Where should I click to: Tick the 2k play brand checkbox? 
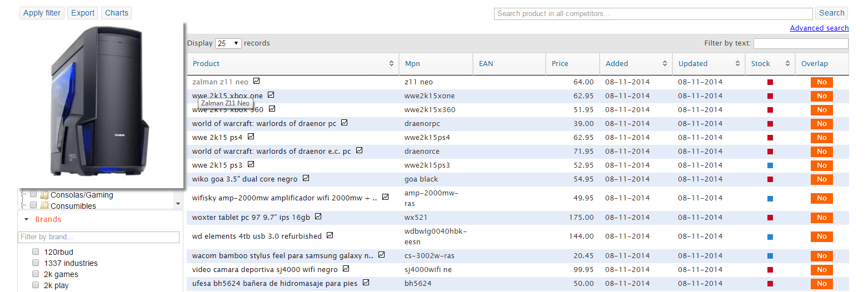pyautogui.click(x=36, y=285)
